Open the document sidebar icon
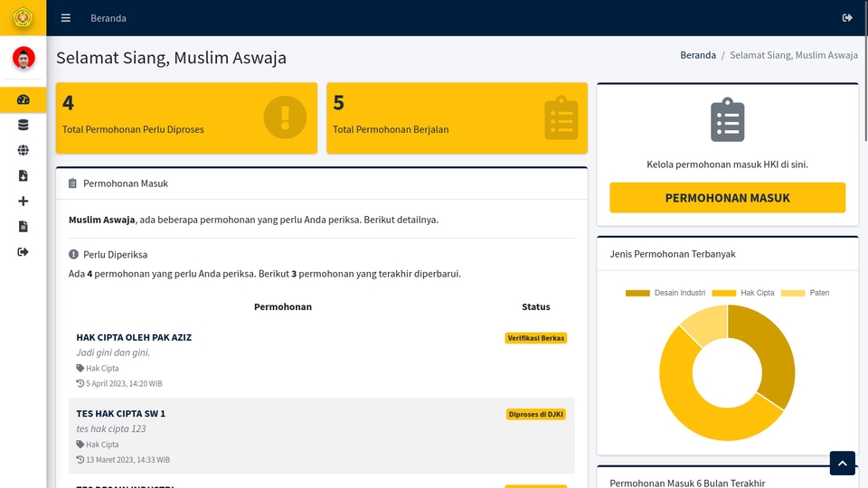The width and height of the screenshot is (868, 488). pyautogui.click(x=24, y=227)
